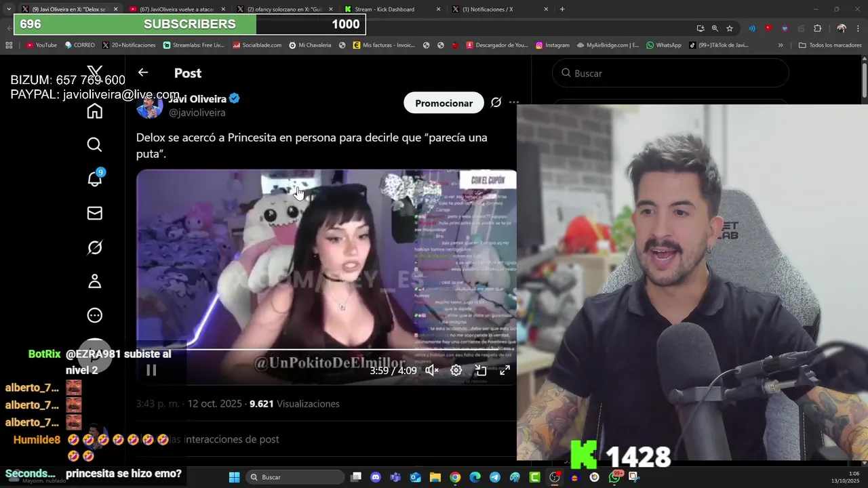Open the TikTok de Javi bookmark
The height and width of the screenshot is (488, 868).
[719, 45]
